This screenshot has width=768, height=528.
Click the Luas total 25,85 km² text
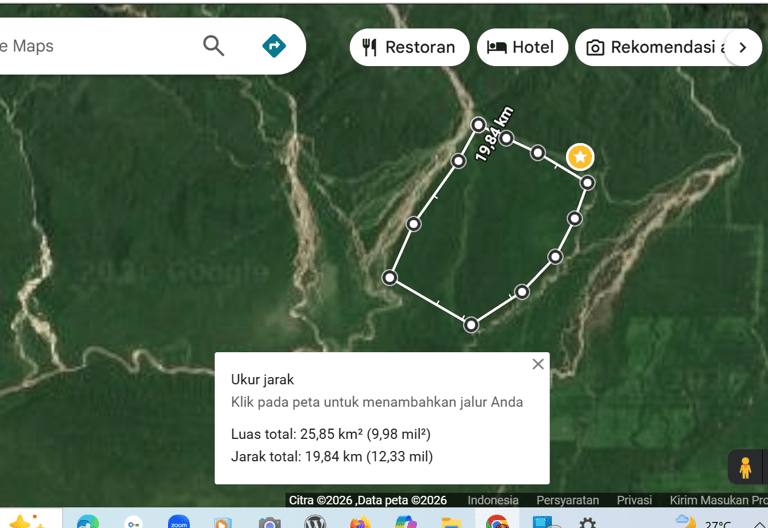click(331, 434)
